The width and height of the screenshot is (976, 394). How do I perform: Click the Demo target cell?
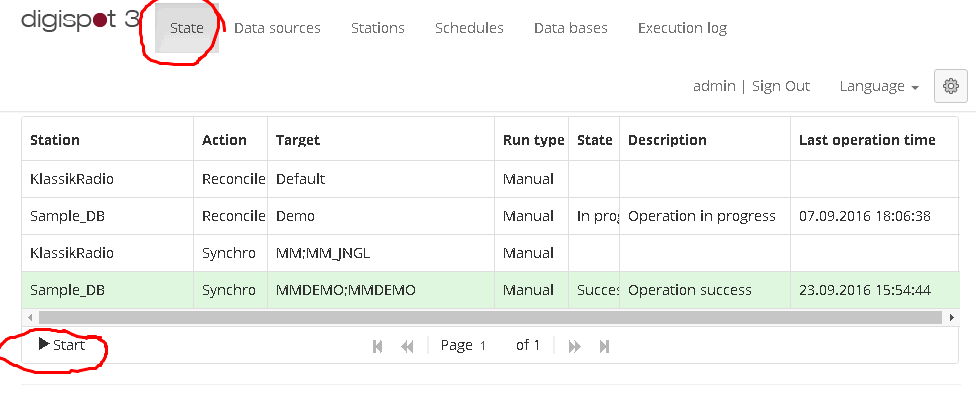point(381,216)
